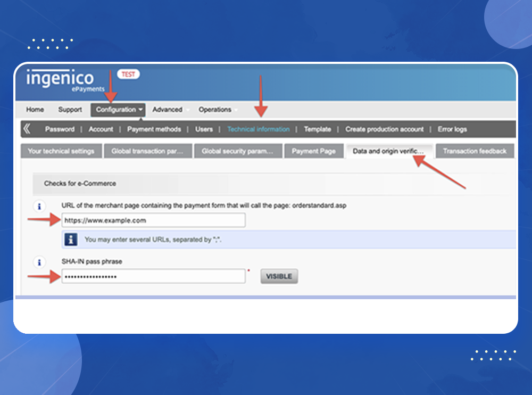Expand the Operations menu
The width and height of the screenshot is (532, 395).
[215, 110]
